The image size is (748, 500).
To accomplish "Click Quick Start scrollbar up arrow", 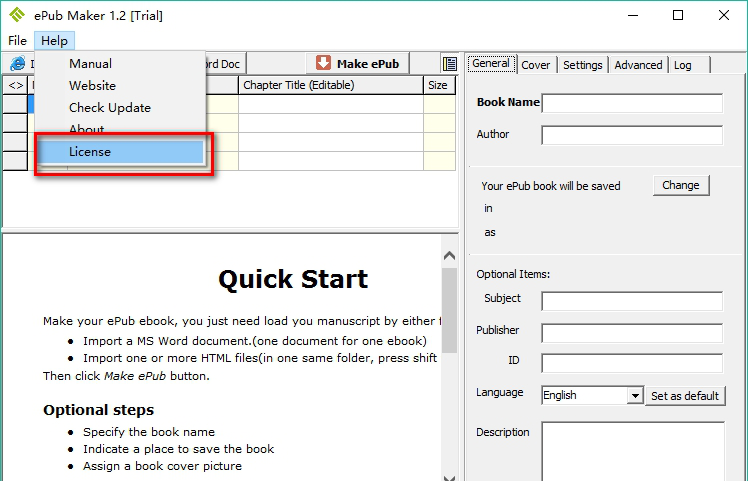I will pyautogui.click(x=449, y=255).
